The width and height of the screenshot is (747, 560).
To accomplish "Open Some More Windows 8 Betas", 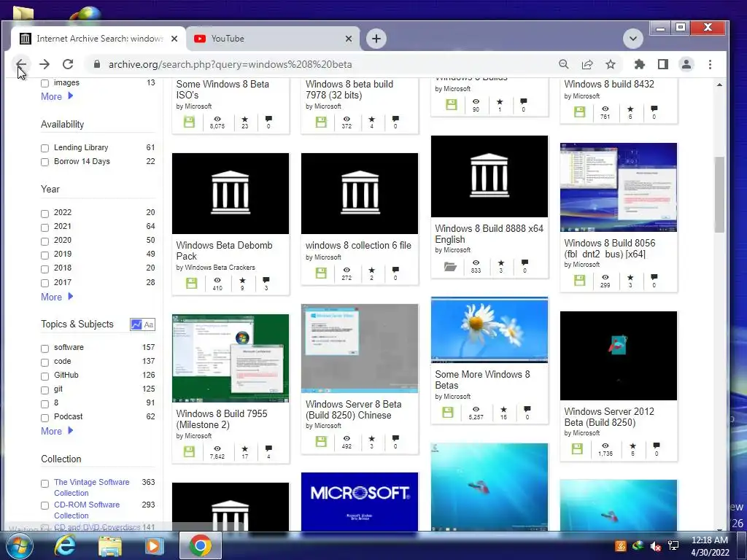I will (482, 379).
